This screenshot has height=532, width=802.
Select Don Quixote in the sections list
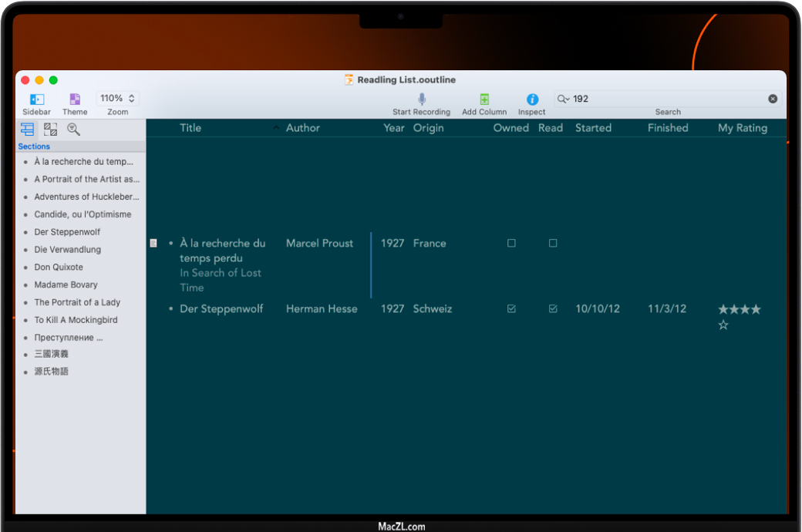pyautogui.click(x=59, y=267)
